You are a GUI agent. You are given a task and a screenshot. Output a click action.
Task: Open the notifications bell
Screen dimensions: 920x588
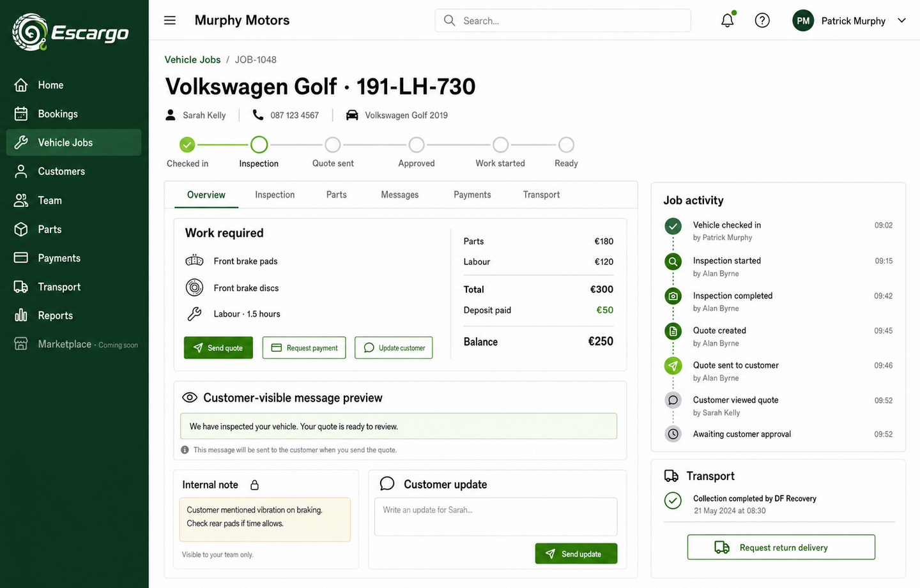[x=727, y=20]
